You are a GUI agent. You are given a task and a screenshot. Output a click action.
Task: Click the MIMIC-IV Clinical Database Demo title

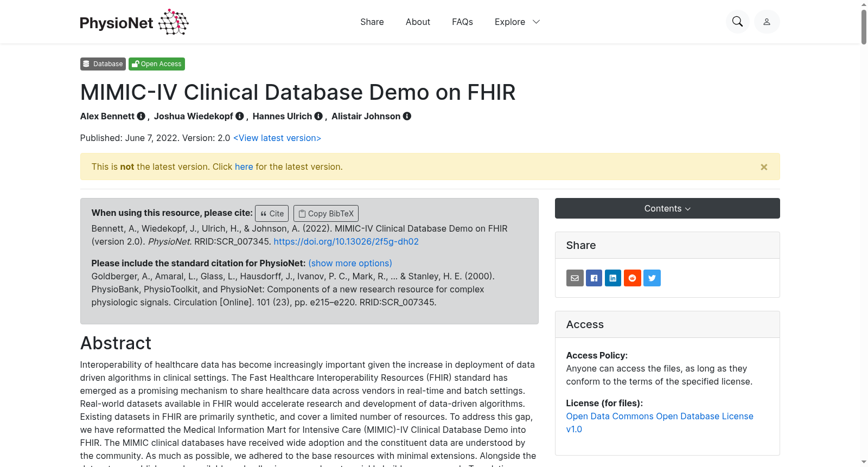coord(298,92)
